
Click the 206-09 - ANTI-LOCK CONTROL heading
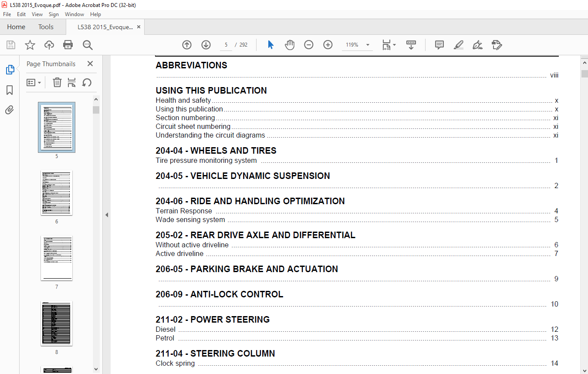click(220, 294)
